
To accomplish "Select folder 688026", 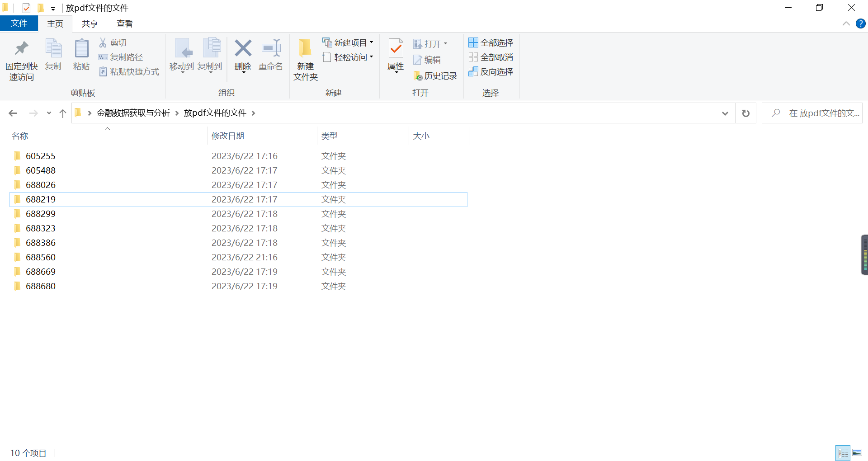I will [238, 185].
